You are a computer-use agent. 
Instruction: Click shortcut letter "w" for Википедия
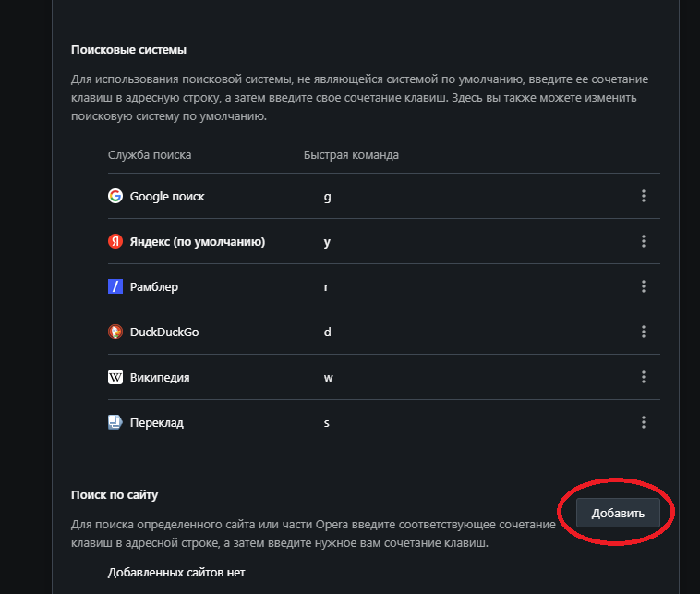coord(328,378)
